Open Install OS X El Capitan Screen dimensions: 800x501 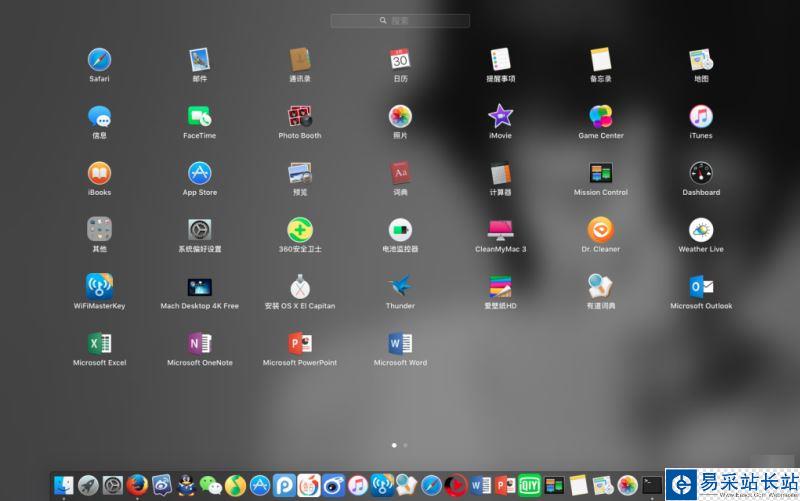point(300,287)
